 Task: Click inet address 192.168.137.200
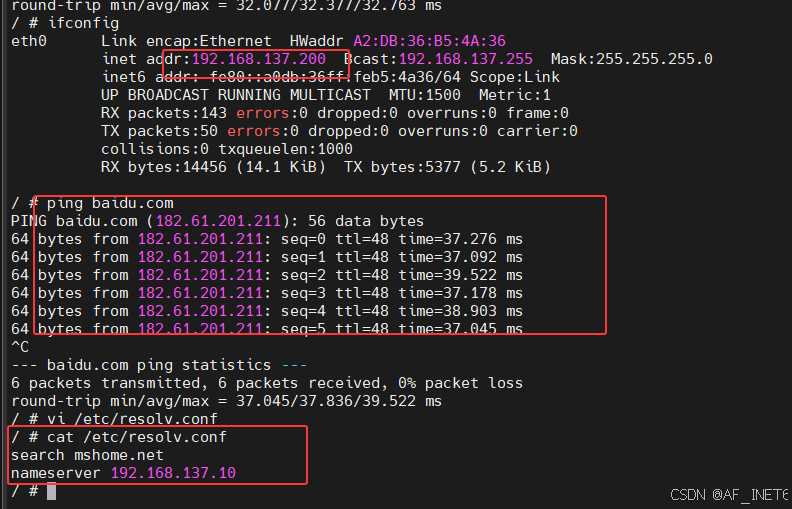[x=259, y=59]
